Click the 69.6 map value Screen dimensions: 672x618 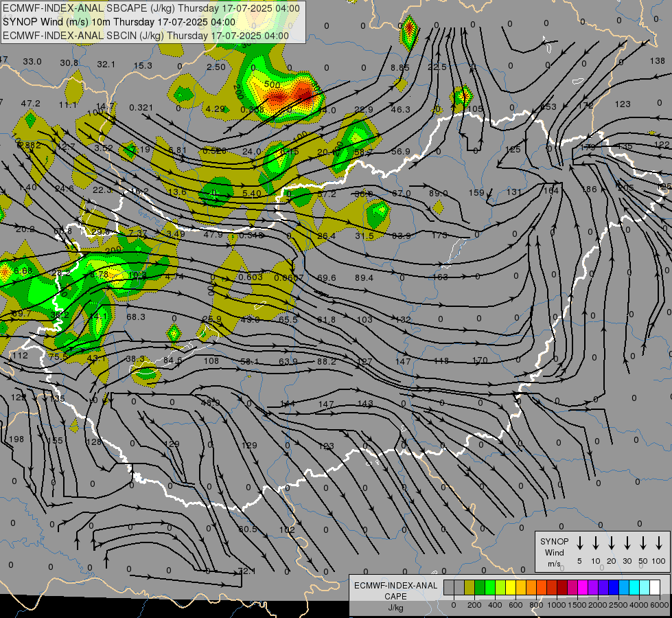coord(327,278)
